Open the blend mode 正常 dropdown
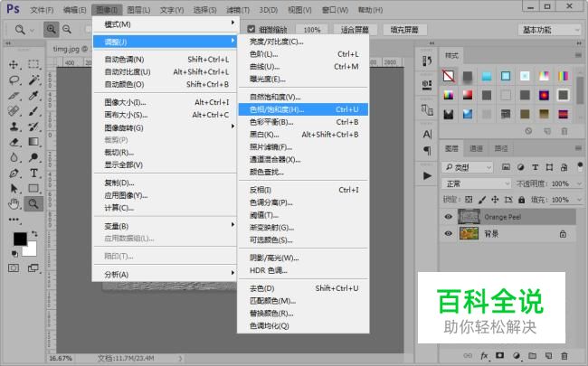Viewport: 588px width, 366px height. point(476,183)
